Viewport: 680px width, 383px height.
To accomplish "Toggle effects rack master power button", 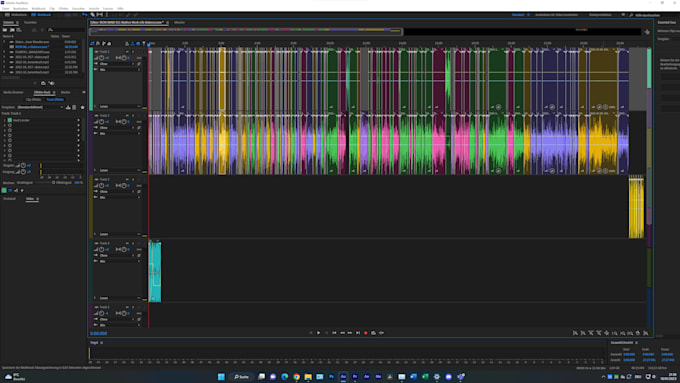I will (4, 190).
